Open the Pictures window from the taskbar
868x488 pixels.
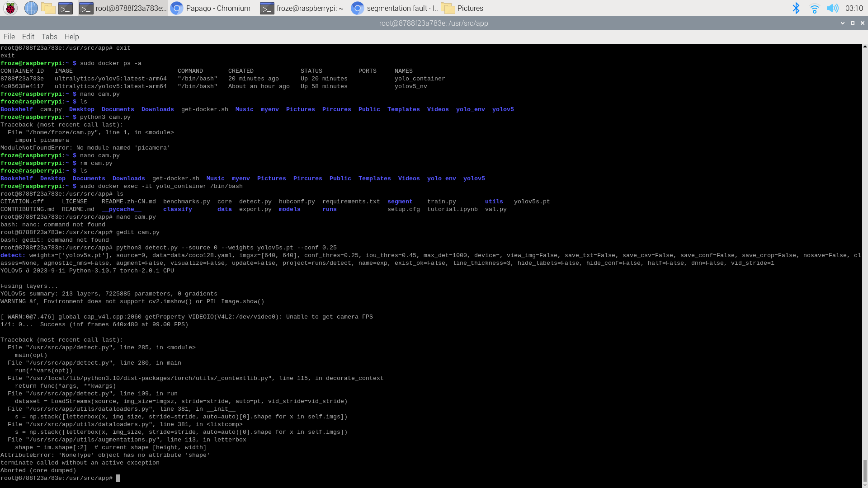click(461, 8)
